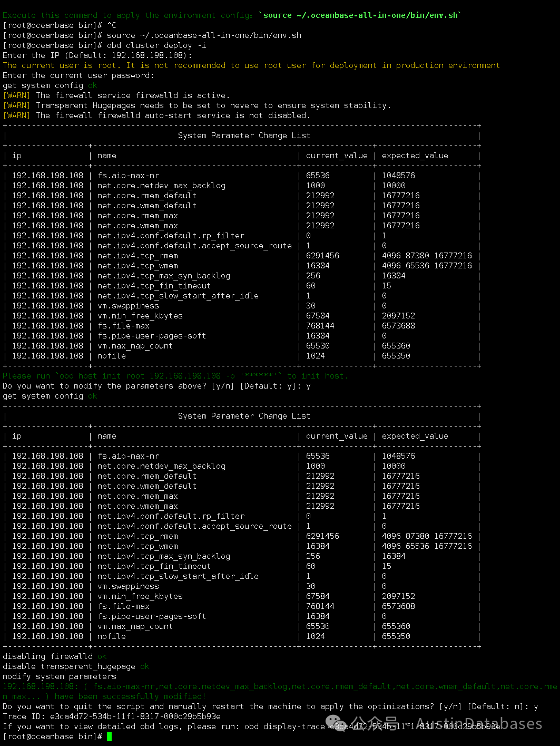The height and width of the screenshot is (746, 560).
Task: Click the green terminal cursor block
Action: click(x=109, y=737)
